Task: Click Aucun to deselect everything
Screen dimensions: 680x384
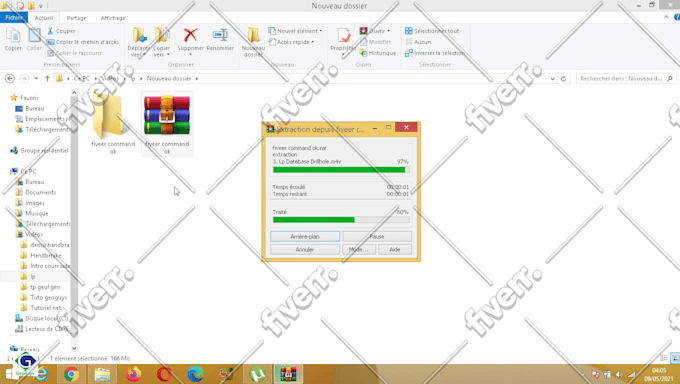Action: click(418, 42)
